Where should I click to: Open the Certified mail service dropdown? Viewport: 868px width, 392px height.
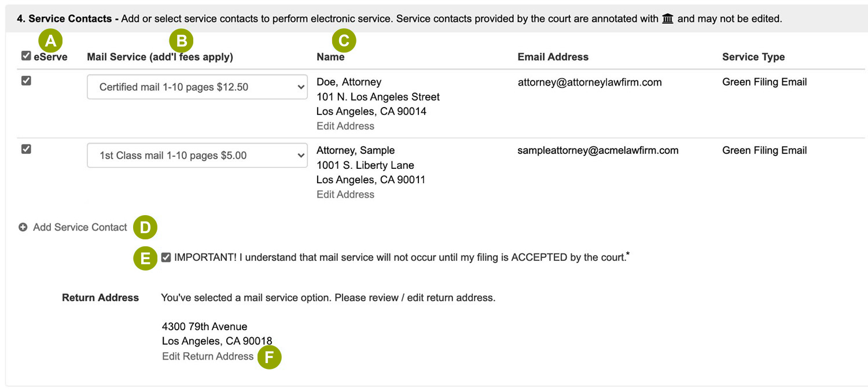pos(197,87)
